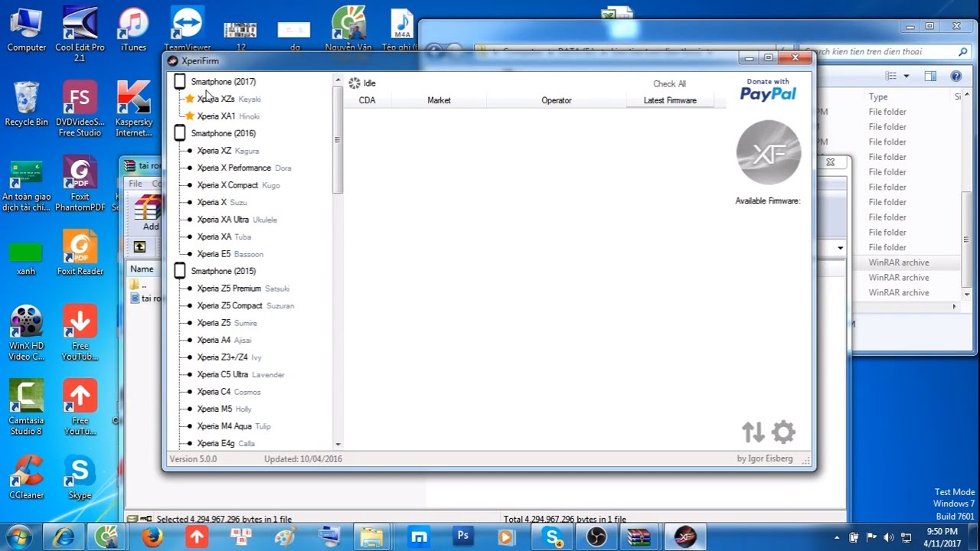980x551 pixels.
Task: Collapse the Smartphone (2015) phone icon node
Action: pyautogui.click(x=180, y=271)
